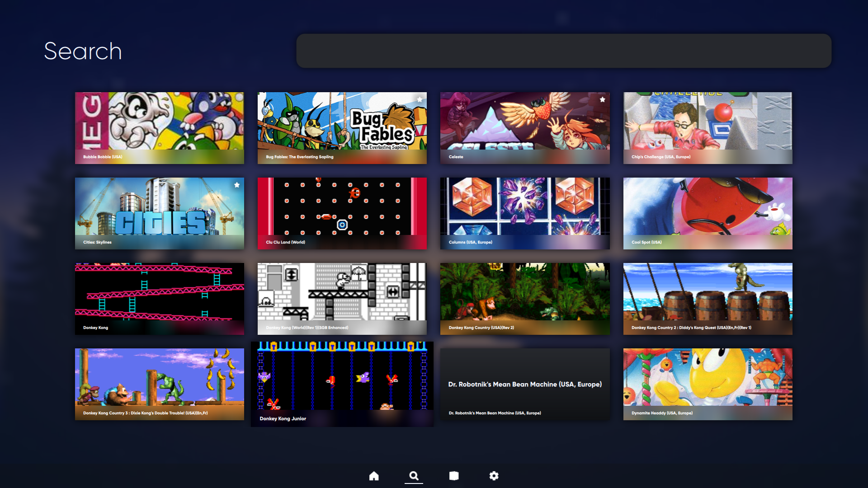Open the original Donkey Kong arcade tile

point(159,298)
